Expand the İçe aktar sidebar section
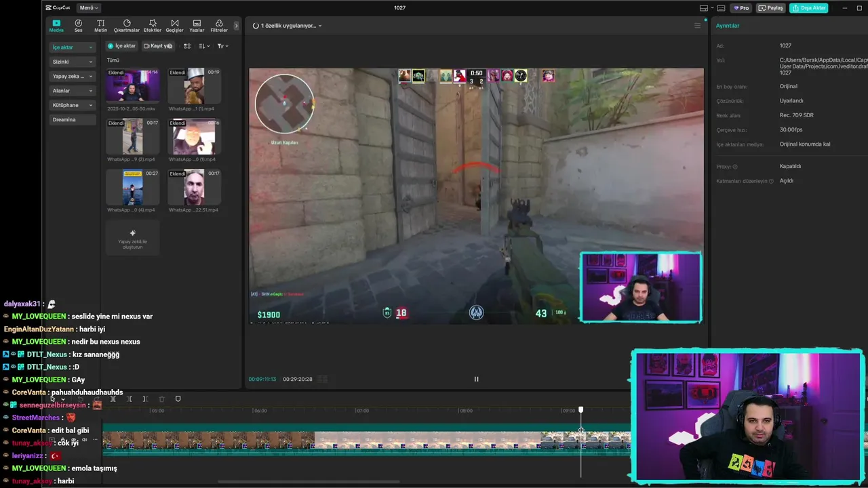Screen dimensions: 868x488 (x=72, y=47)
